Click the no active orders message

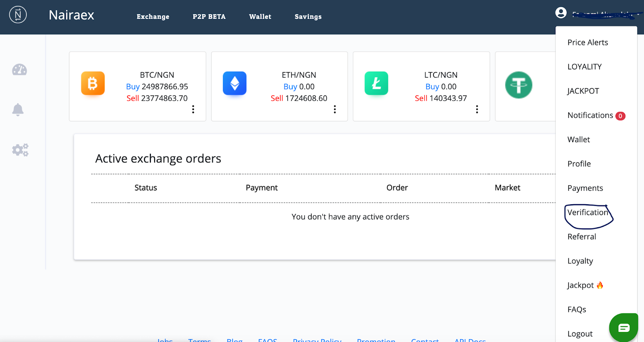350,217
